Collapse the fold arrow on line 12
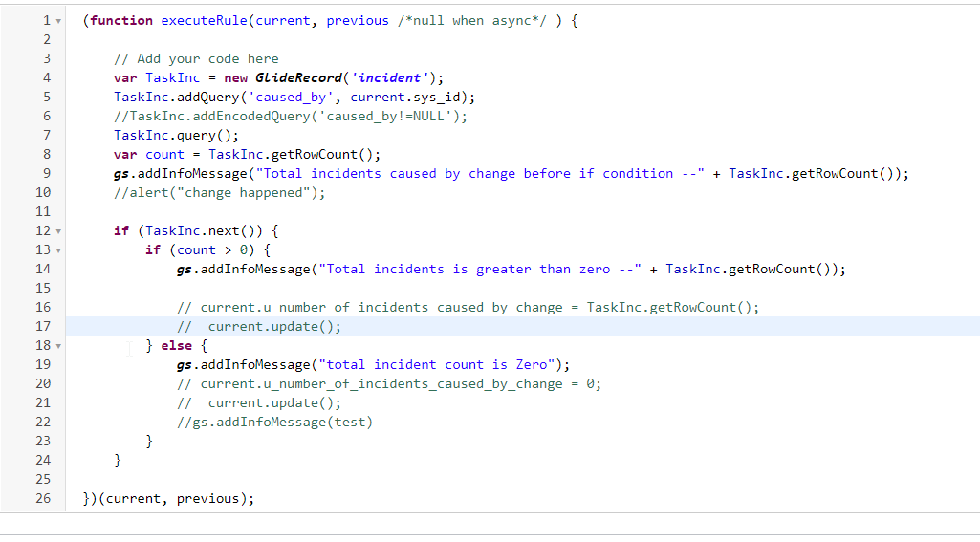The image size is (980, 542). (58, 231)
